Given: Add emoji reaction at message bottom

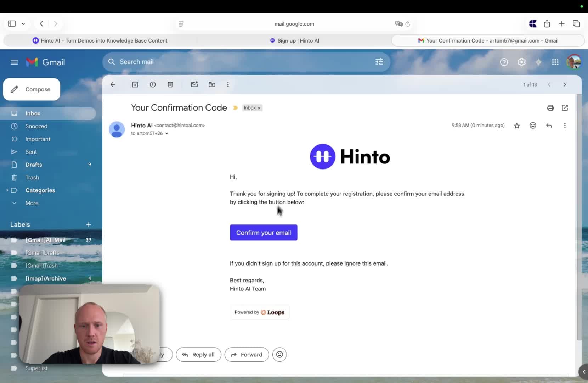Looking at the screenshot, I should (x=279, y=355).
